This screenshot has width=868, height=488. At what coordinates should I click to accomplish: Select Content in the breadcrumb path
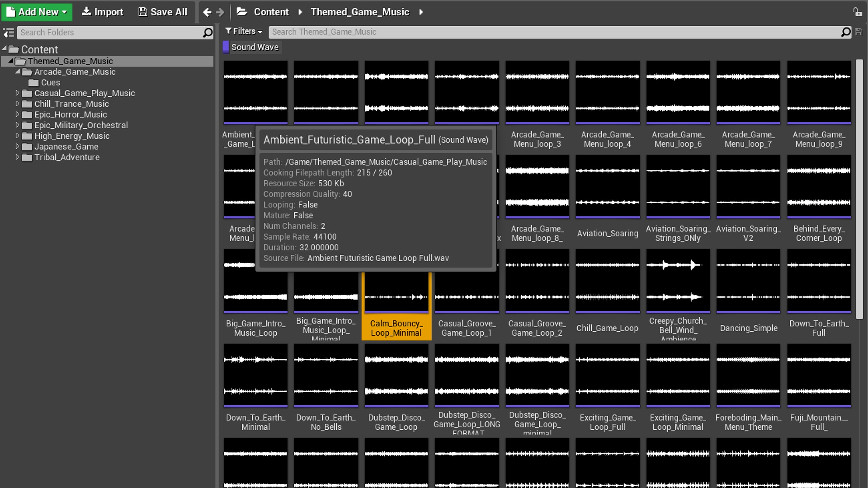point(271,12)
